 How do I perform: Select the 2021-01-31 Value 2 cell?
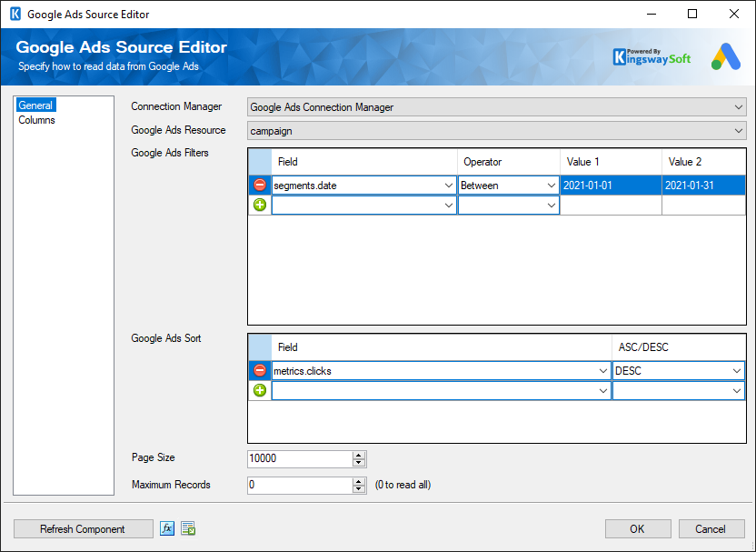703,186
